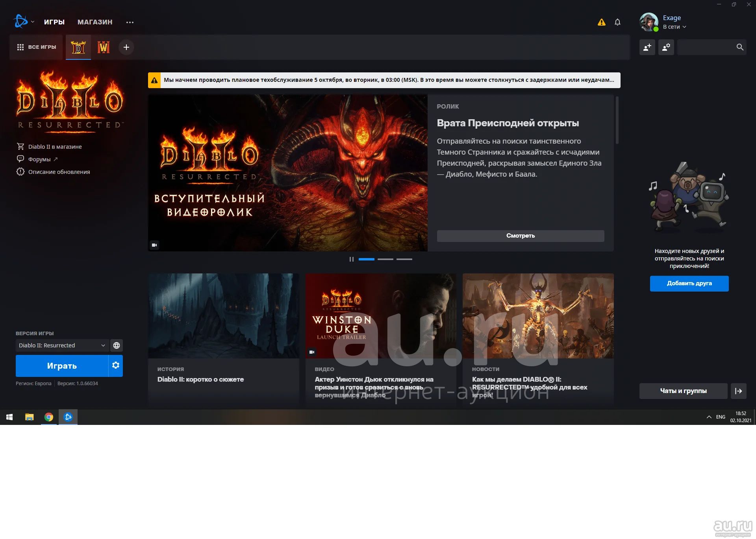Play the Diablo II intro video thumbnail

click(288, 173)
